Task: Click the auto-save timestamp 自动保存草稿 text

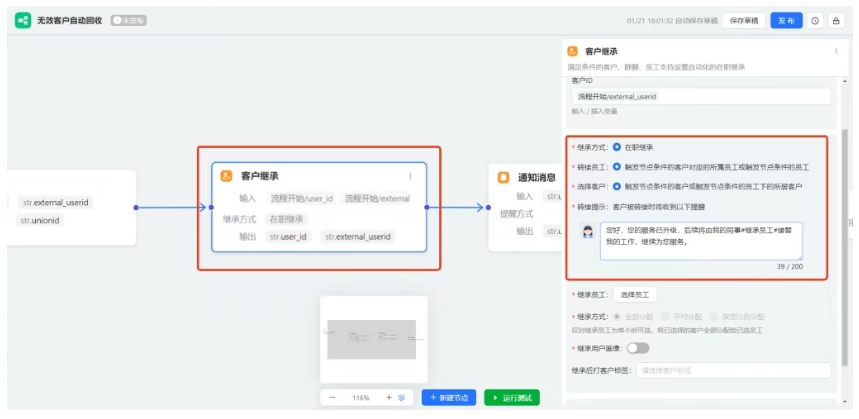Action: coord(672,21)
